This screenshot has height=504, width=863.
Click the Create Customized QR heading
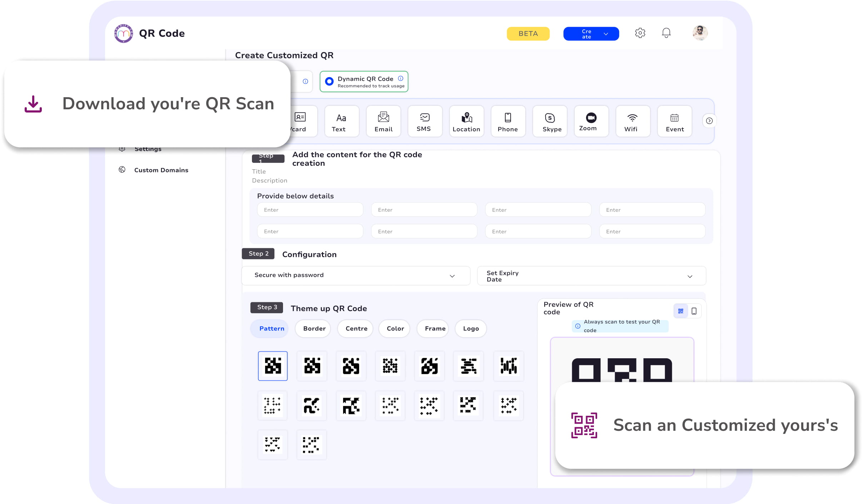pyautogui.click(x=284, y=55)
